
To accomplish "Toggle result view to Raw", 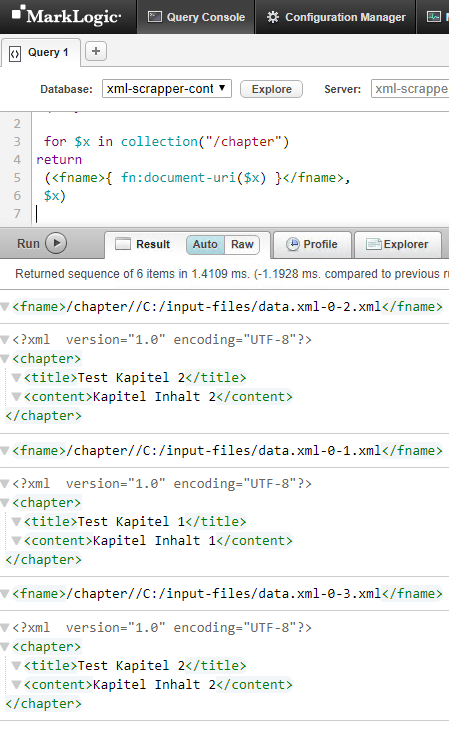I will click(242, 244).
